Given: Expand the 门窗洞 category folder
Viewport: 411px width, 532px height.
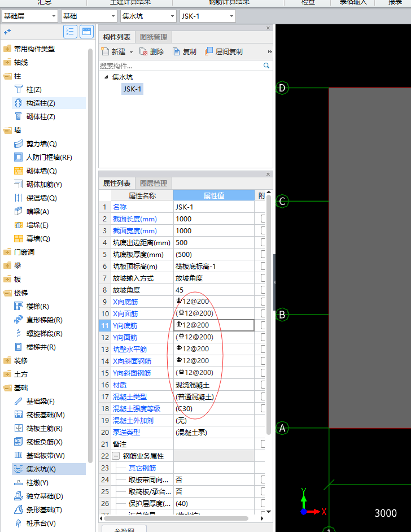Looking at the screenshot, I should tap(7, 252).
